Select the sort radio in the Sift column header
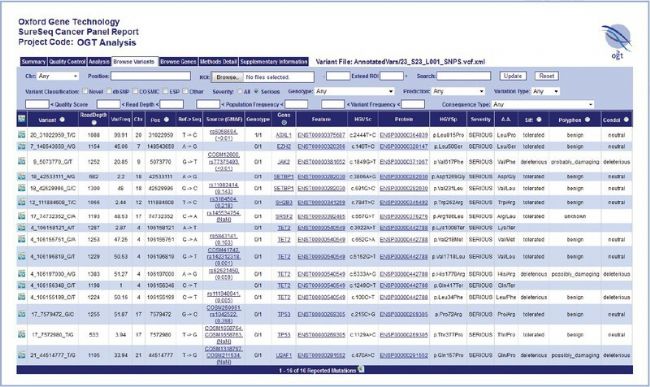 (x=539, y=119)
